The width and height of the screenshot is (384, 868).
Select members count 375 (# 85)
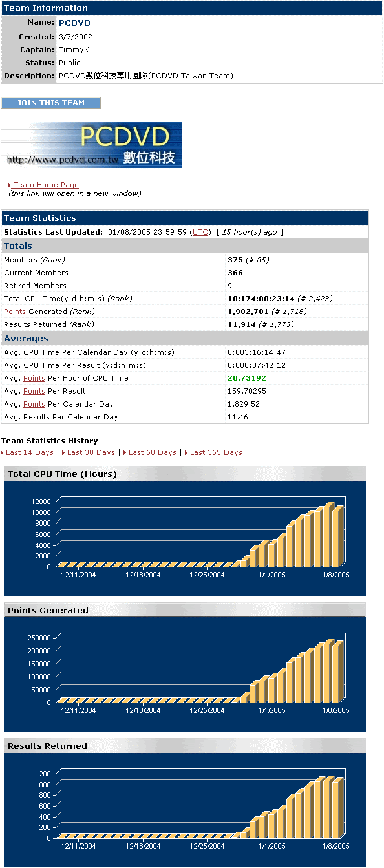tap(249, 260)
